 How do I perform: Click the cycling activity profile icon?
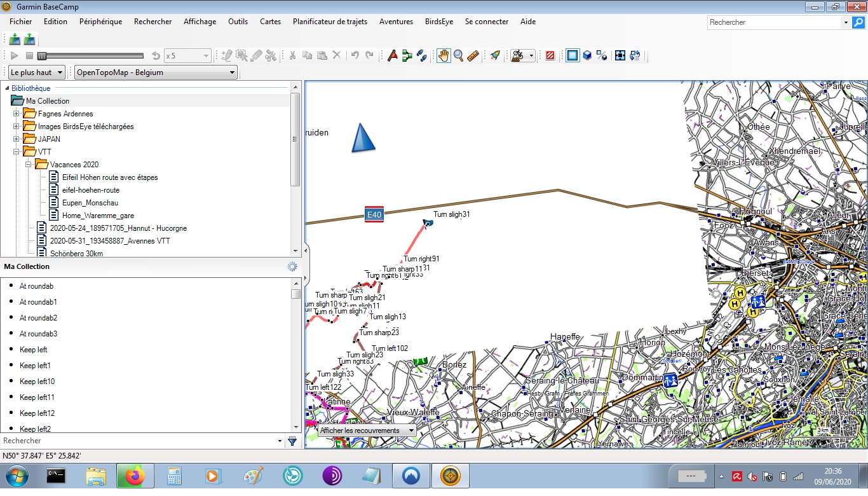(x=518, y=56)
